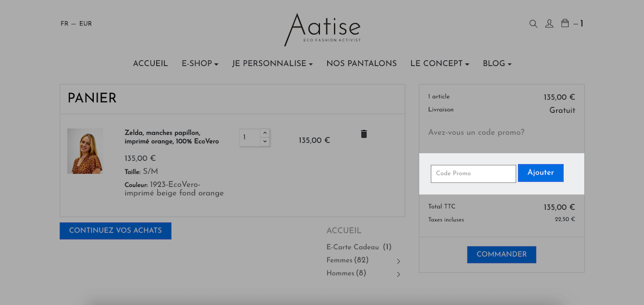Open the JE PERSONNALISE dropdown menu
The height and width of the screenshot is (305, 644).
[273, 63]
